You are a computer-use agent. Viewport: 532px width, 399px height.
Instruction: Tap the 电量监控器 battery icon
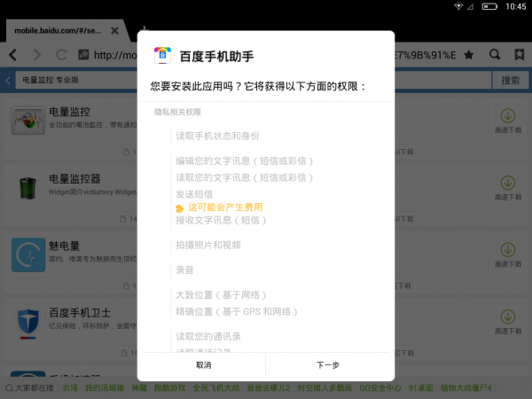pos(27,188)
